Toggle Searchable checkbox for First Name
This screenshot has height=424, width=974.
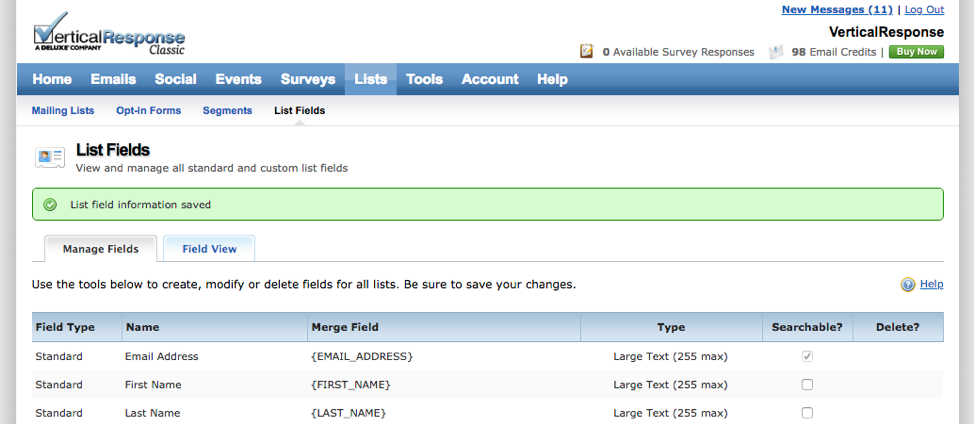click(807, 384)
